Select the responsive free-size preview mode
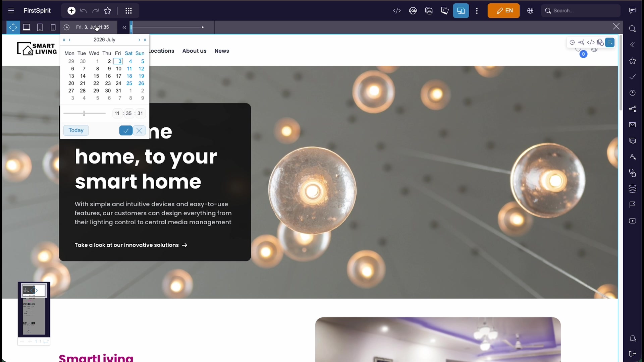The width and height of the screenshot is (644, 362). coord(13,27)
